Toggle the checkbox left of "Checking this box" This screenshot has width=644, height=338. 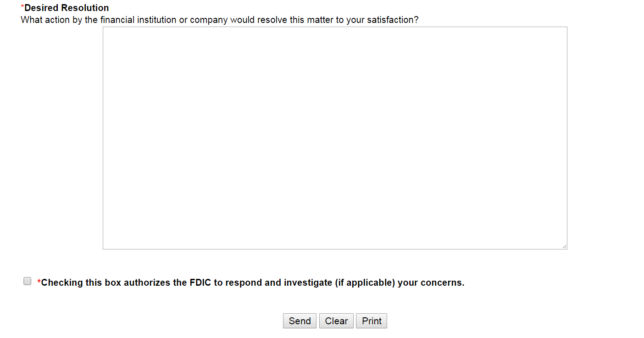pos(28,281)
